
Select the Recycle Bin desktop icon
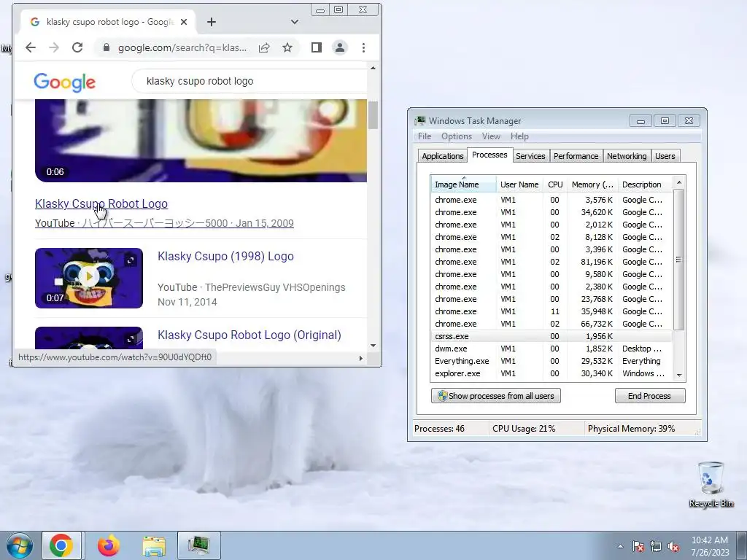pos(711,484)
